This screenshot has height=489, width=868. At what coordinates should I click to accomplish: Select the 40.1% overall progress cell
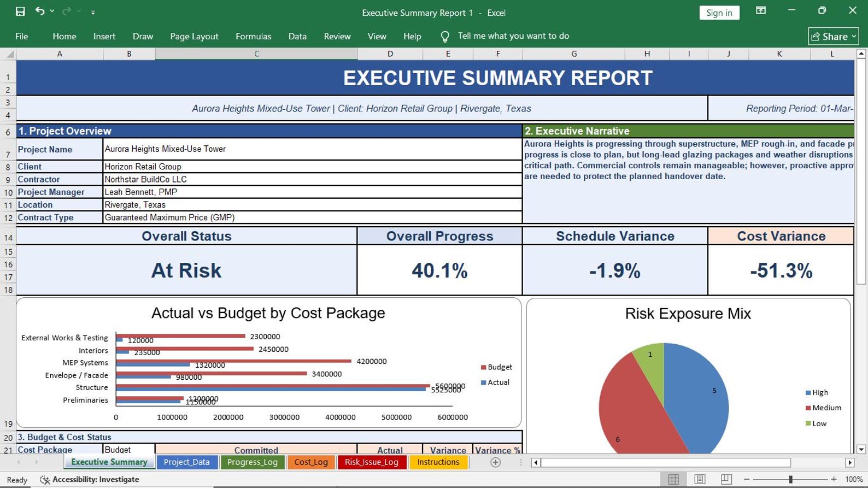[439, 270]
